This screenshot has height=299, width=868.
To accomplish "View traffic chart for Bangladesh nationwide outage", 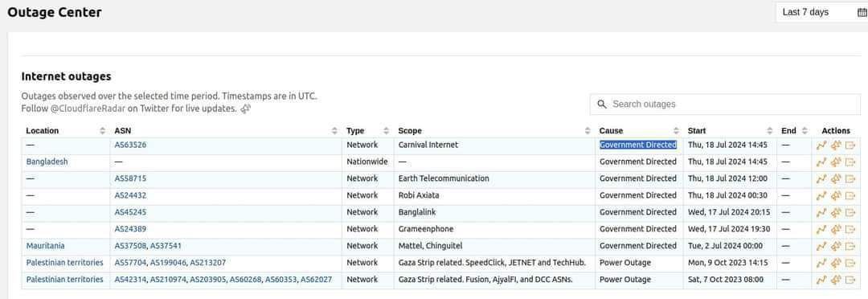I will 821,162.
